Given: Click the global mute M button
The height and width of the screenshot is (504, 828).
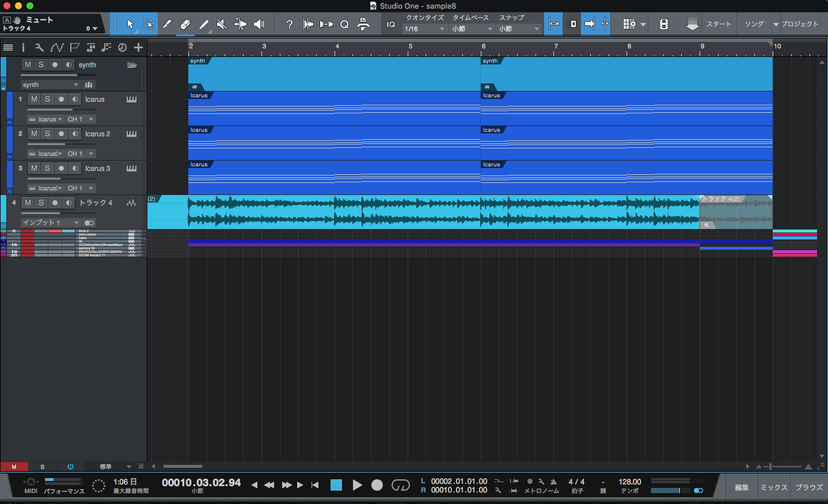Looking at the screenshot, I should point(14,467).
